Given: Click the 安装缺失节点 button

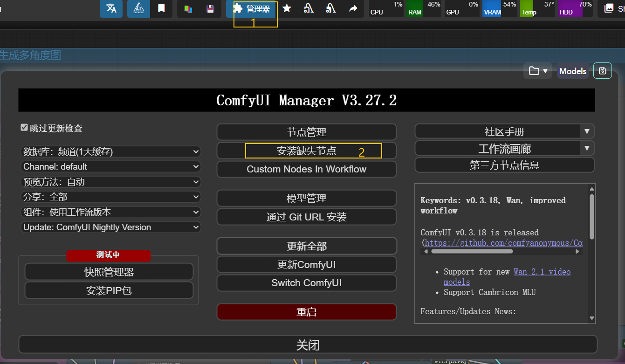Looking at the screenshot, I should click(307, 151).
